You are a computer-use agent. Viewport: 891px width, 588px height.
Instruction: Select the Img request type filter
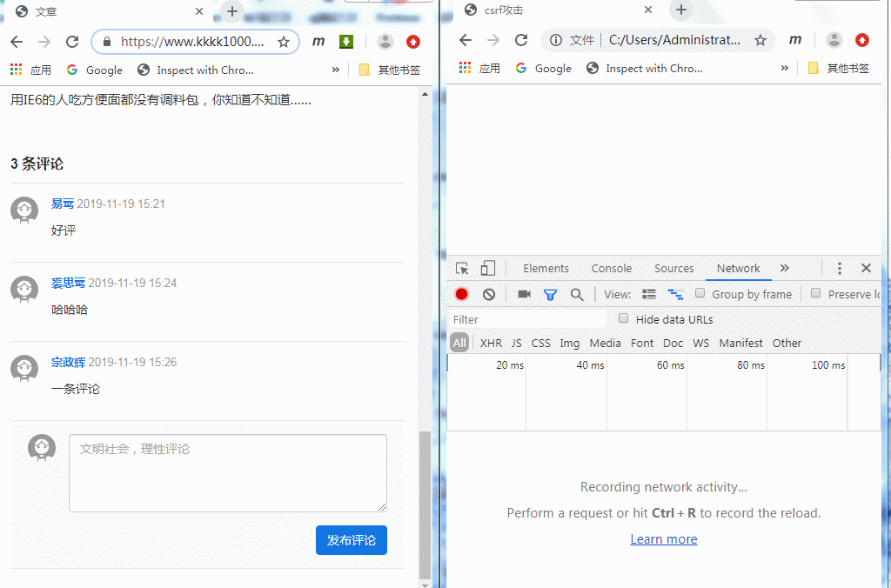coord(569,343)
